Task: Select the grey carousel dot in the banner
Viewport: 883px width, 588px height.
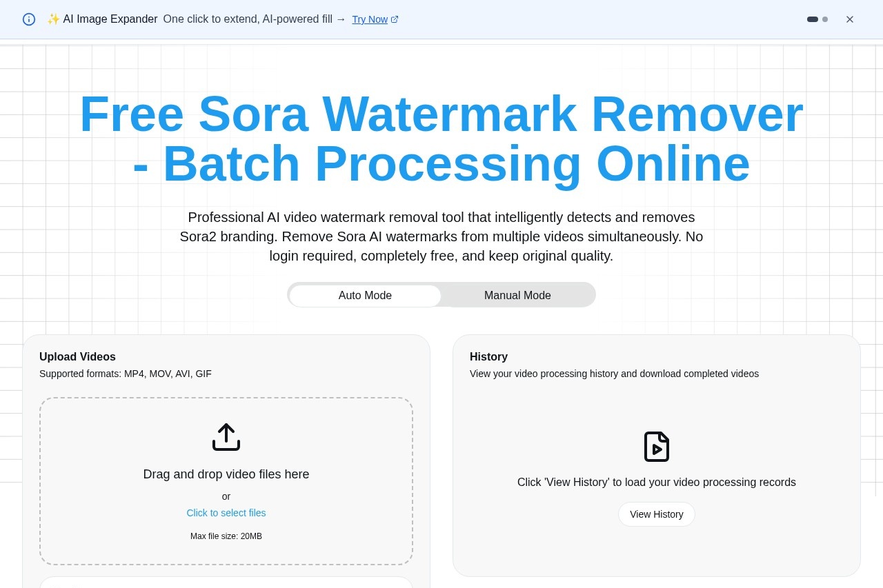Action: coord(826,19)
